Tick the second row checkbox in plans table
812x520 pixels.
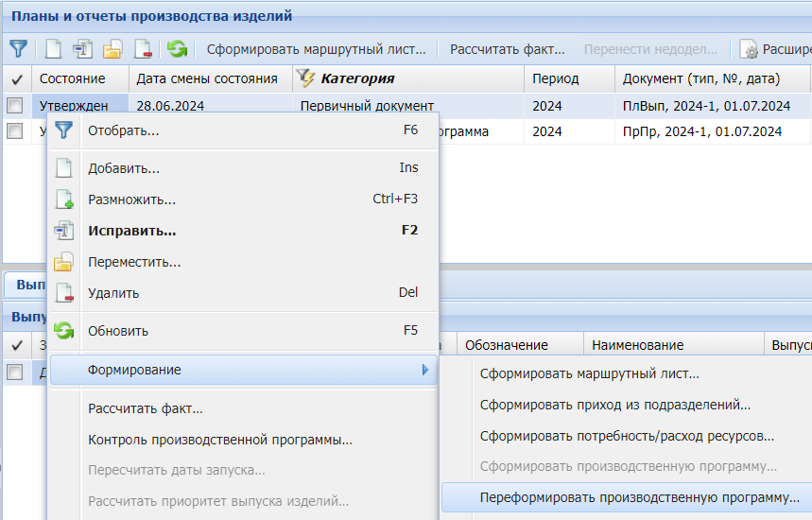click(x=15, y=132)
